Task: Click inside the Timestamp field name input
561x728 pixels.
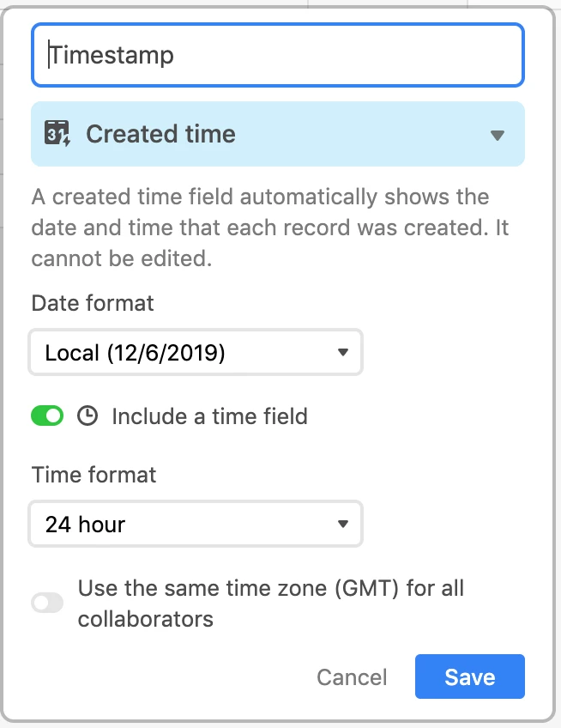Action: [278, 55]
